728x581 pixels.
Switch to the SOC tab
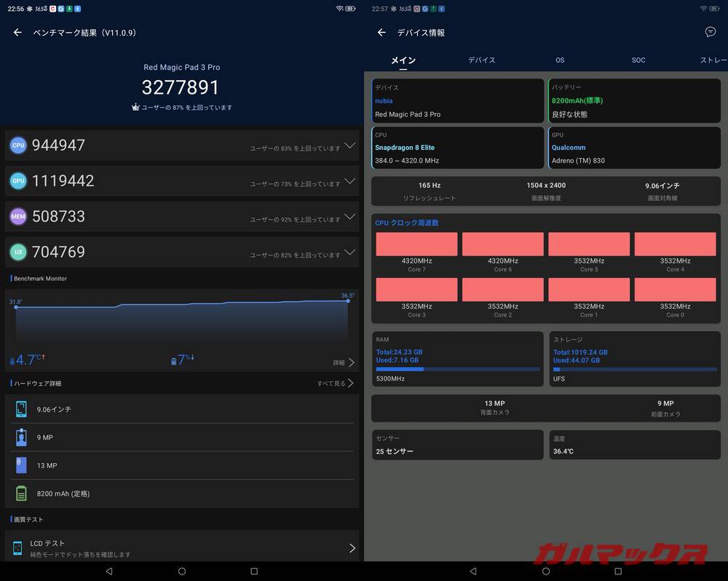point(638,60)
